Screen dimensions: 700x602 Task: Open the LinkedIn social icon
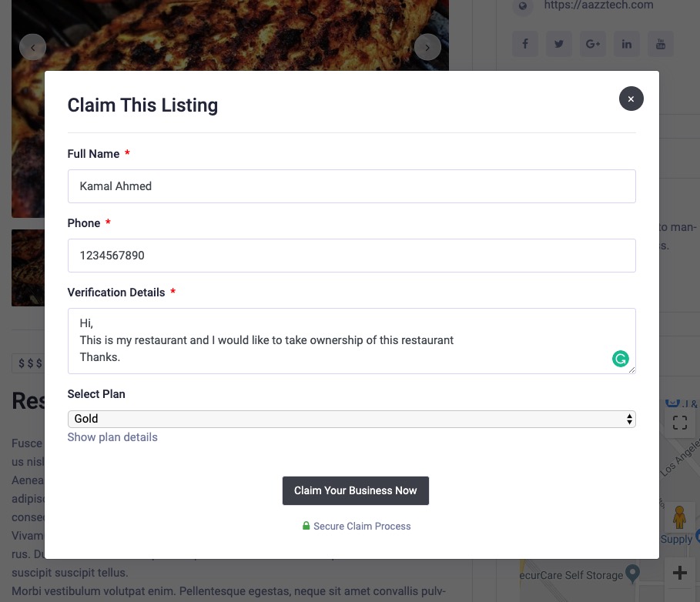pos(626,44)
